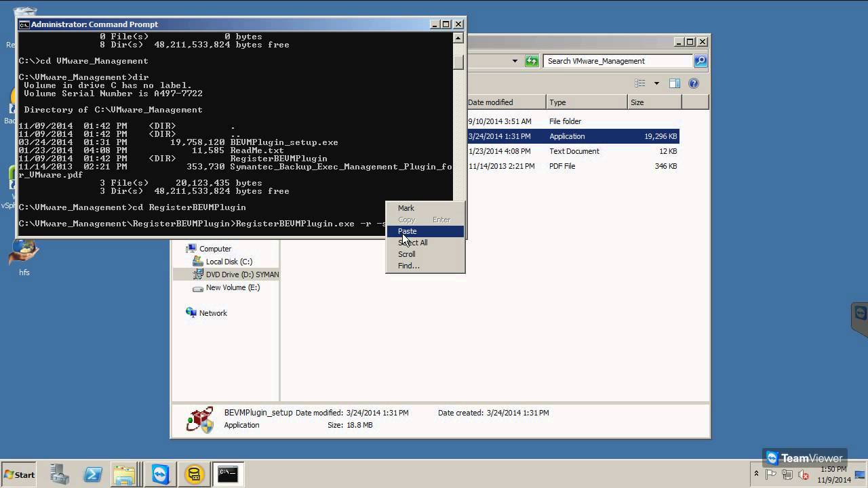Toggle the Explorer preview pane icon
This screenshot has width=868, height=488.
point(675,83)
